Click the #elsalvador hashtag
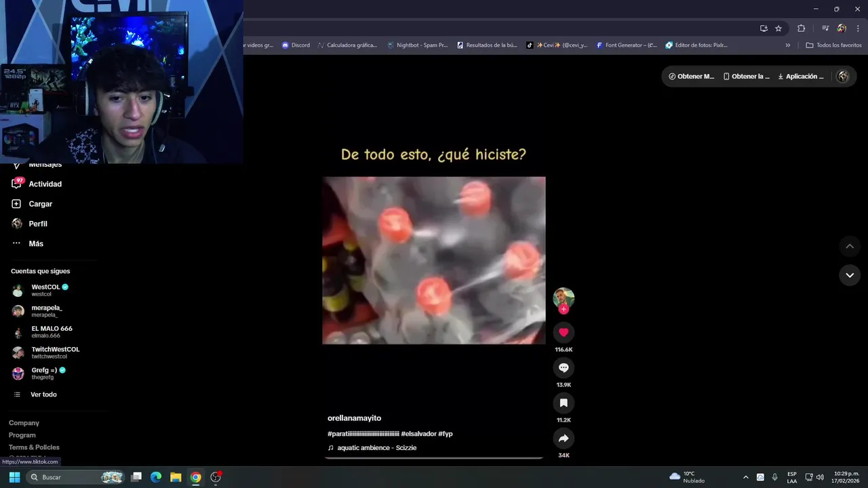 [x=418, y=434]
